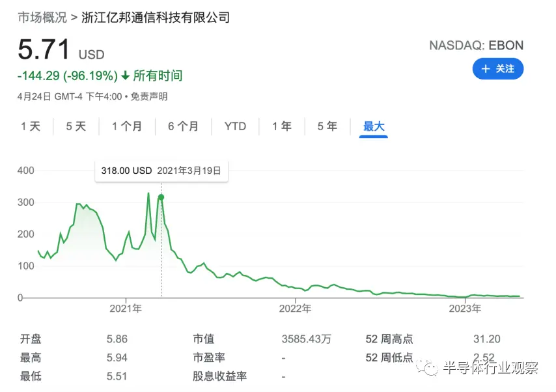Open the 市场概况 breadcrumb link
This screenshot has height=392, width=556.
tap(42, 18)
